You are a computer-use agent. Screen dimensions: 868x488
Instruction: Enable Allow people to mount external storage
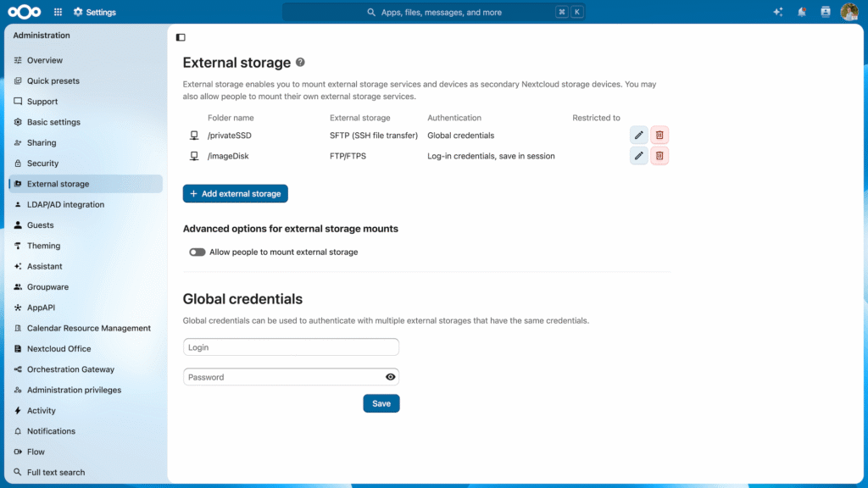pyautogui.click(x=197, y=252)
